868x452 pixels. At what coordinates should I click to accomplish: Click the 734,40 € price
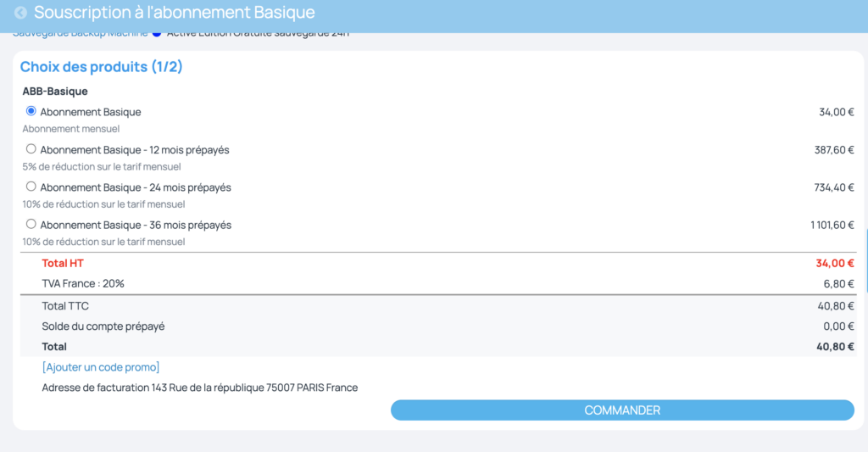tap(834, 187)
